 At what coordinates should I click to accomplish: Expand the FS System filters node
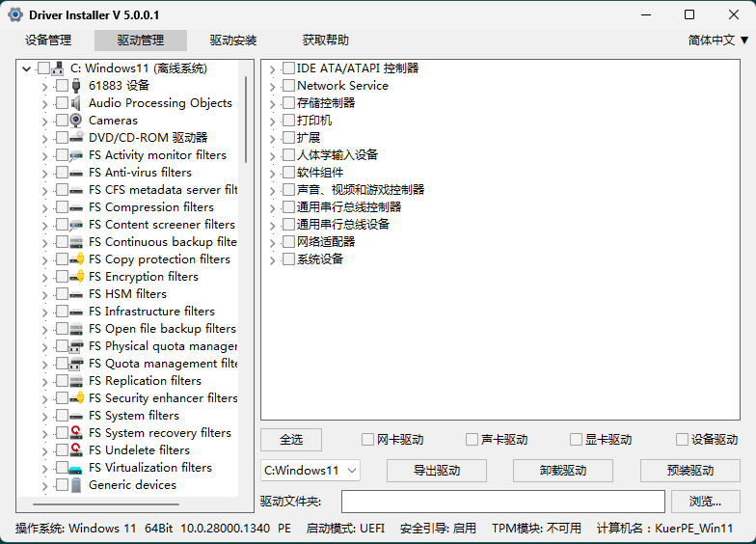44,417
